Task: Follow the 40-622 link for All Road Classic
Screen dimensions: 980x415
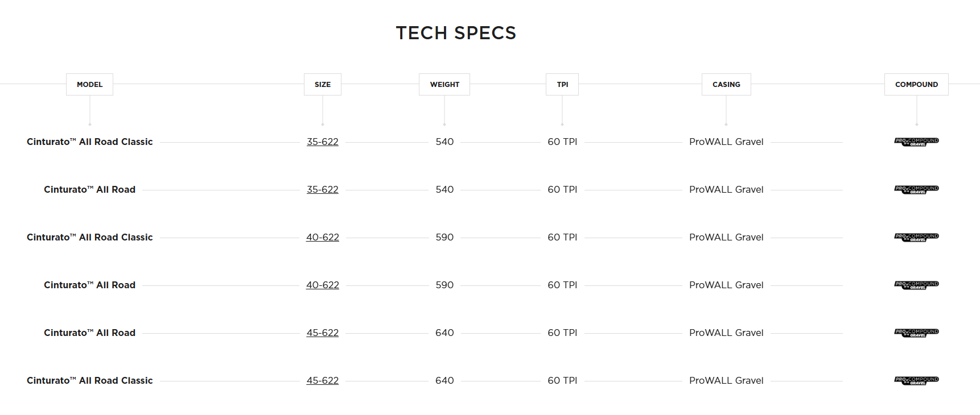Action: 322,237
